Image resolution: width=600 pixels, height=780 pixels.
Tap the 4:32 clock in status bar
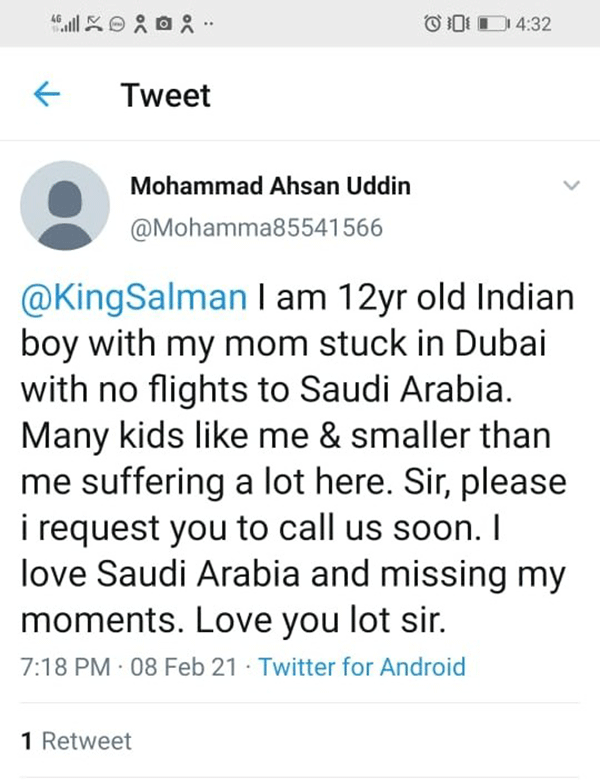[x=532, y=23]
